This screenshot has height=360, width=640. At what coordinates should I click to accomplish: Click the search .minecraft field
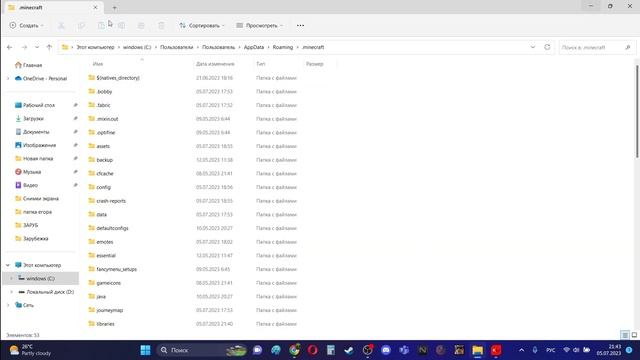[596, 47]
